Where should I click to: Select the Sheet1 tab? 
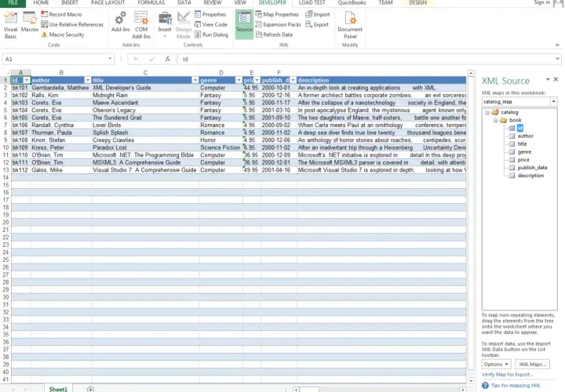click(x=58, y=389)
